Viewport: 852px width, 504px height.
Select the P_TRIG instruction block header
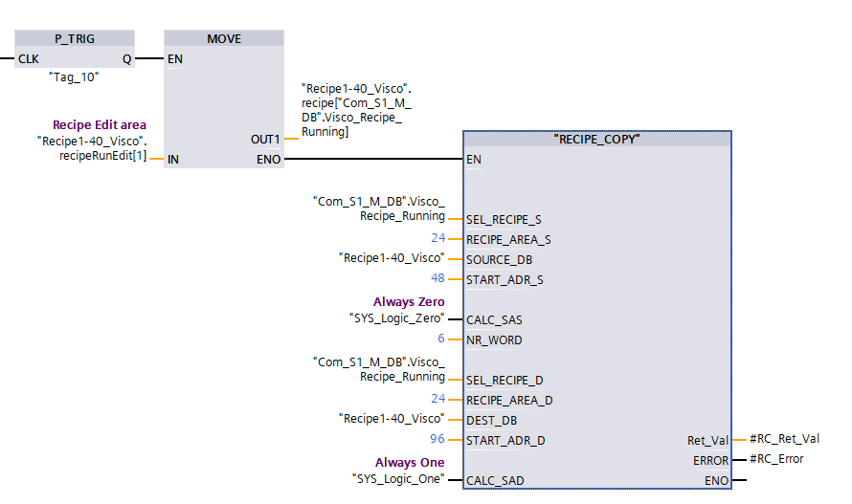tap(77, 39)
